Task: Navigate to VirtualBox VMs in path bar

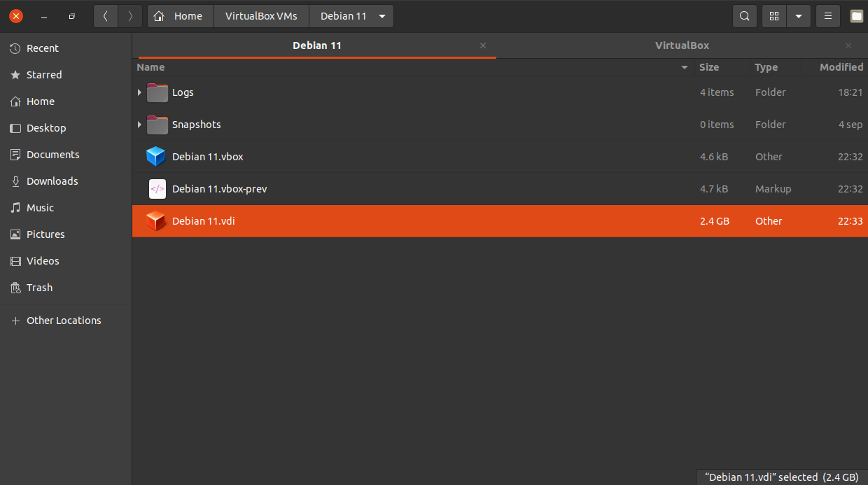Action: point(261,16)
